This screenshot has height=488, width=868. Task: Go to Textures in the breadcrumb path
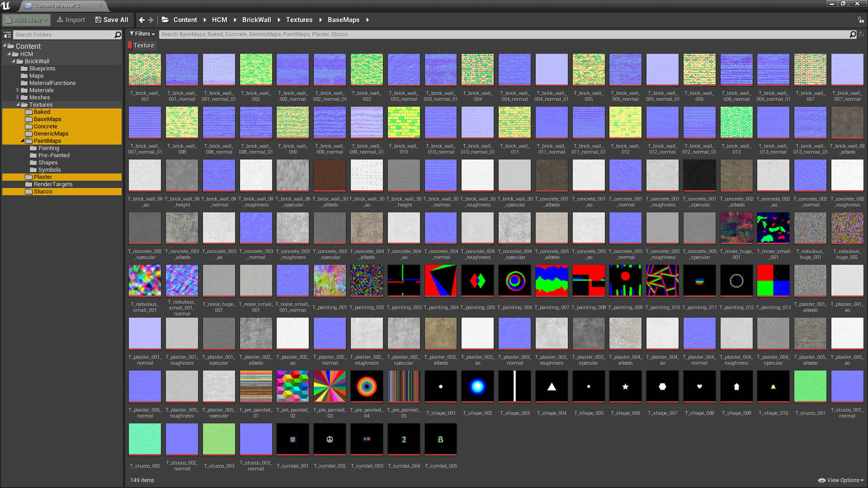(299, 20)
